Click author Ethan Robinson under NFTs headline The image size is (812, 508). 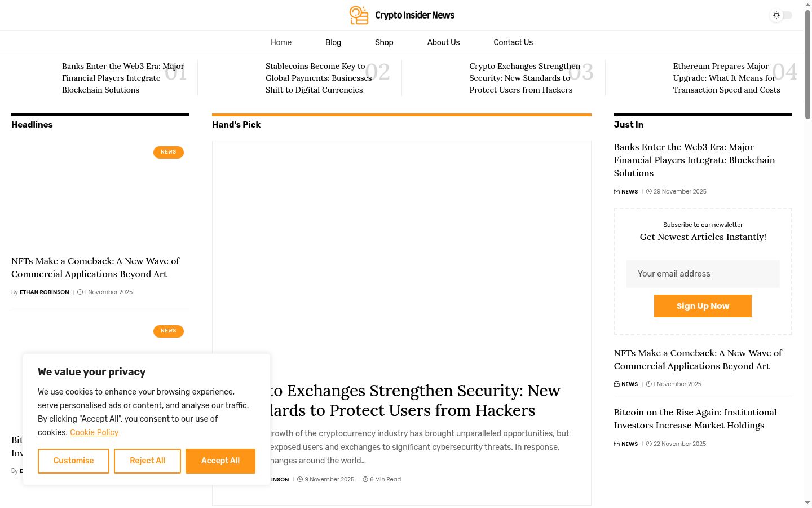(45, 292)
